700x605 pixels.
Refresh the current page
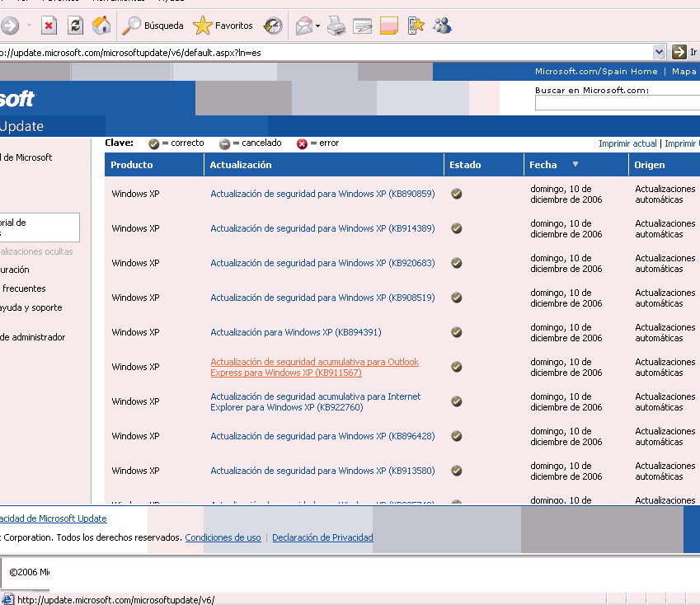pos(76,26)
